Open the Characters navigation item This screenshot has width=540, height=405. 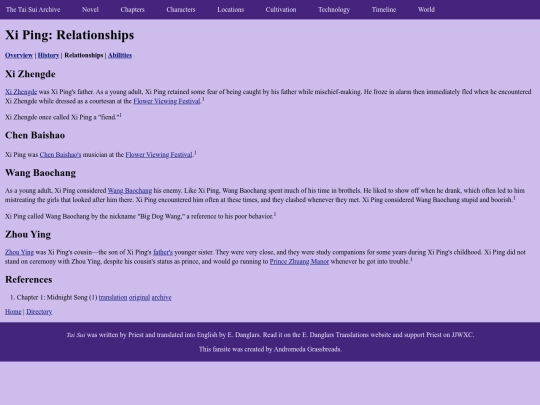(181, 10)
